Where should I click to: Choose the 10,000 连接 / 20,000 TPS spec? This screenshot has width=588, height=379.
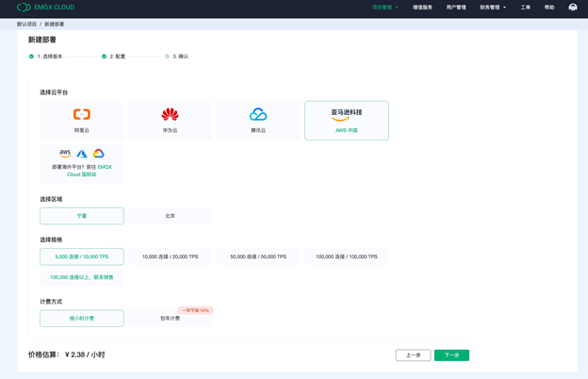point(170,256)
